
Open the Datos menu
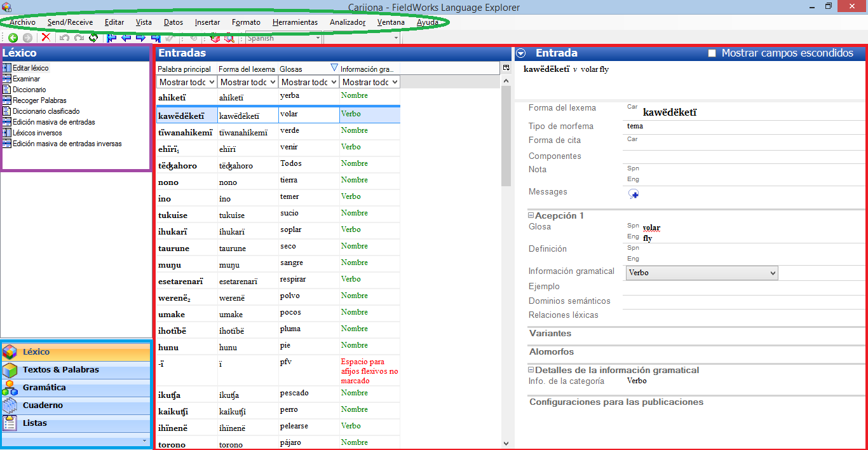(x=173, y=22)
